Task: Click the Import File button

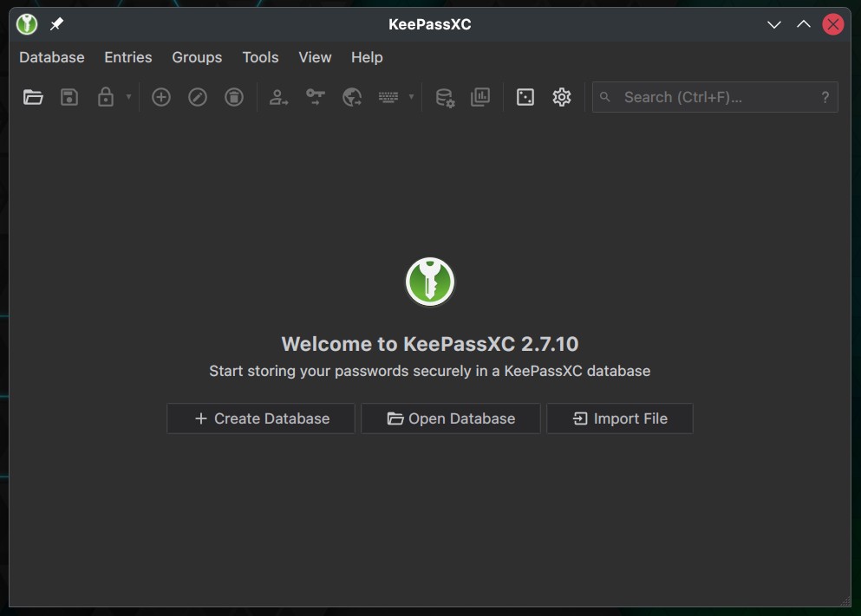Action: click(x=620, y=418)
